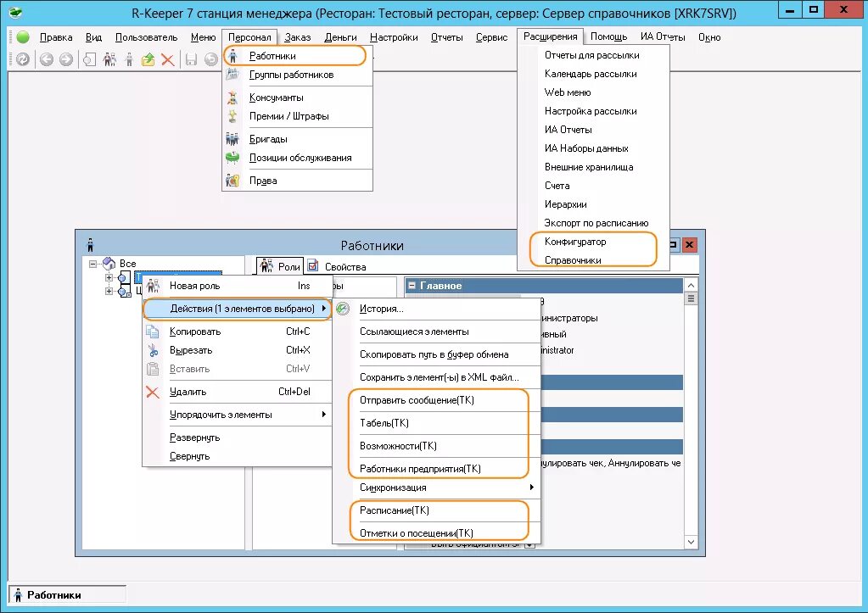Open the Синхронизация submenu
868x613 pixels.
pos(436,488)
